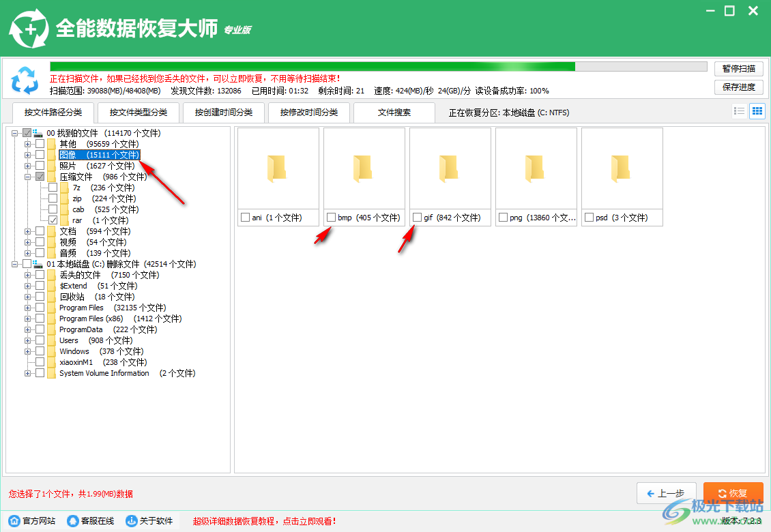Check the bmp files checkbox
Screen dimensions: 771x532
click(332, 218)
